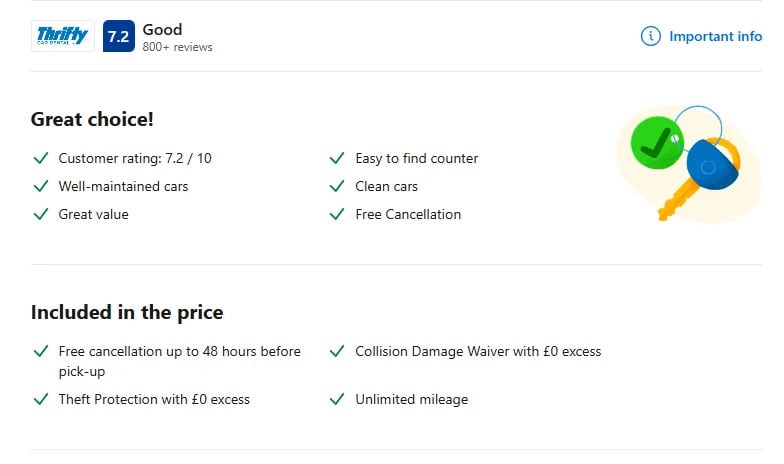Click the checkmark beside Free Cancellation
Image resolution: width=784 pixels, height=464 pixels.
click(x=337, y=214)
